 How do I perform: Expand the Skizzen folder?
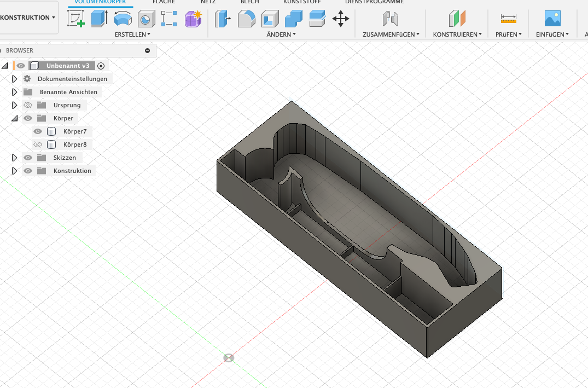pyautogui.click(x=15, y=158)
